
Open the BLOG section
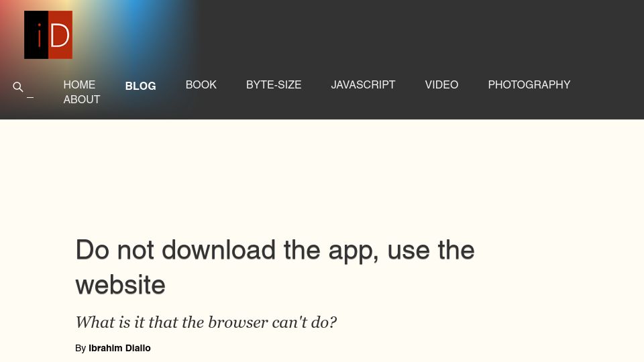coord(140,86)
